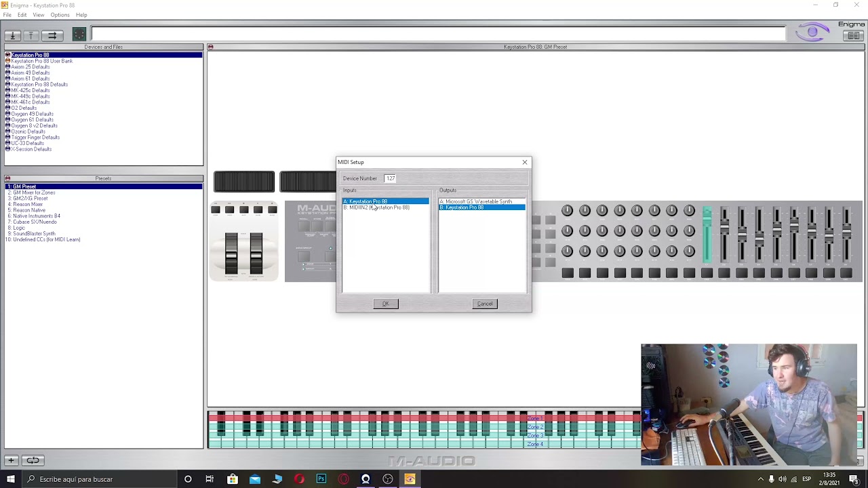
Task: Select O2 Defaults entry
Action: pos(24,108)
